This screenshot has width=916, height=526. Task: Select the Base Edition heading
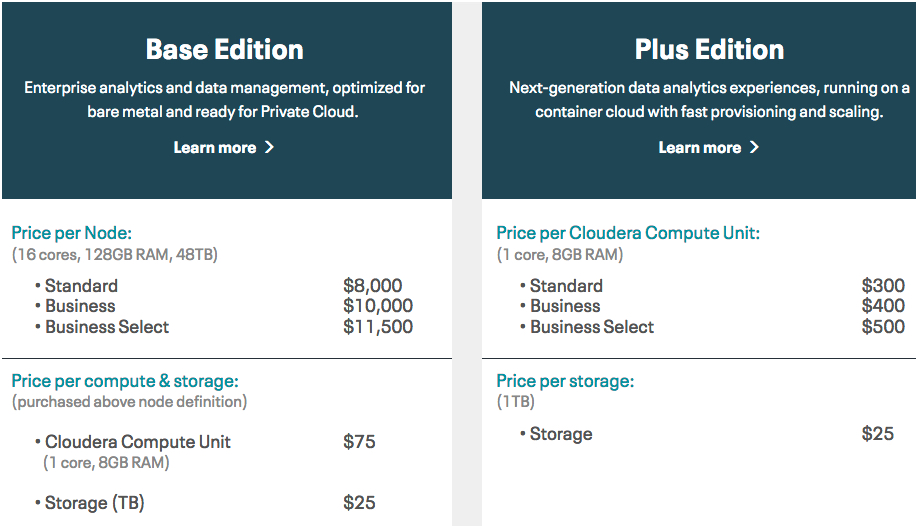pyautogui.click(x=225, y=49)
